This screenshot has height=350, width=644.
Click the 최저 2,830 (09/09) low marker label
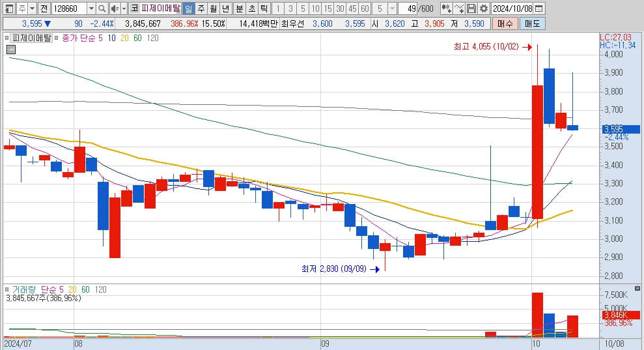coord(333,269)
